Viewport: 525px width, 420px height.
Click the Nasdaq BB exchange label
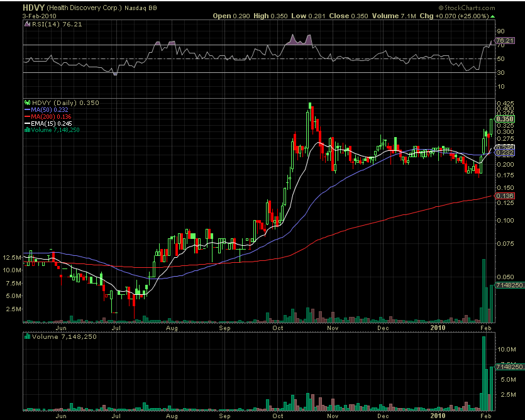141,8
